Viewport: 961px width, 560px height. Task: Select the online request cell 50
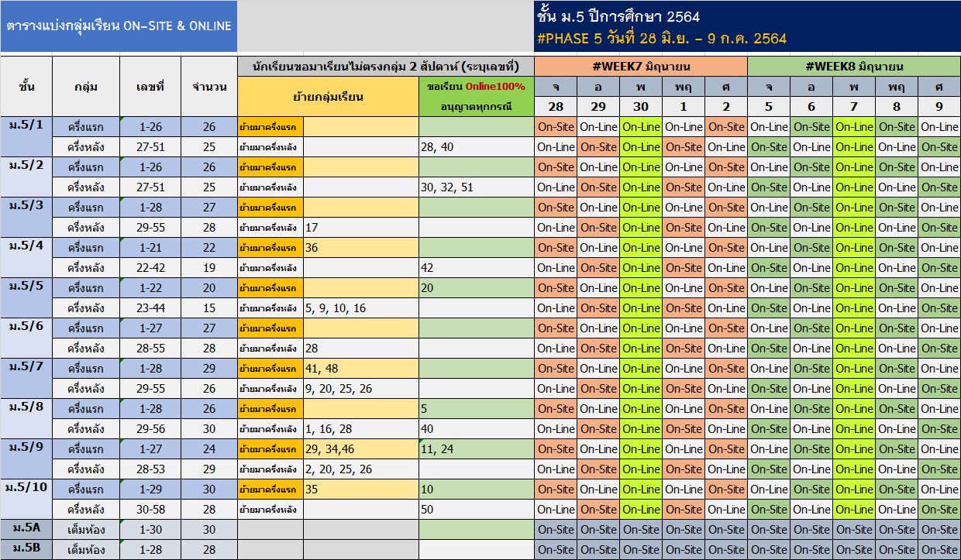(477, 510)
